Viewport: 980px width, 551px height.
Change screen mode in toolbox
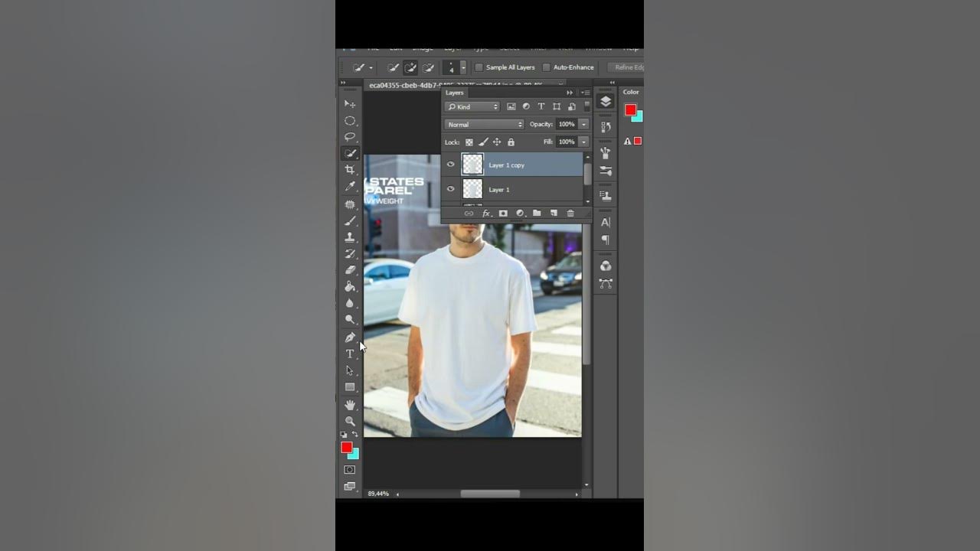pyautogui.click(x=350, y=486)
